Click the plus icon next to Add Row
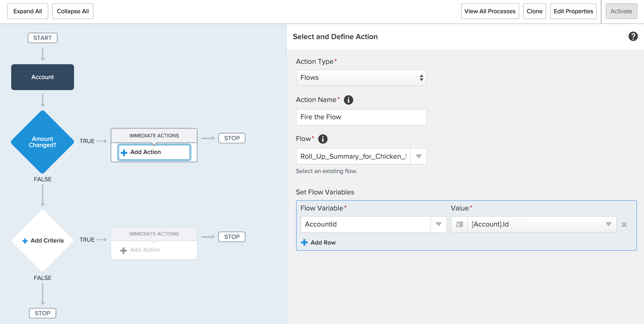Screen dimensions: 644x324 point(304,243)
